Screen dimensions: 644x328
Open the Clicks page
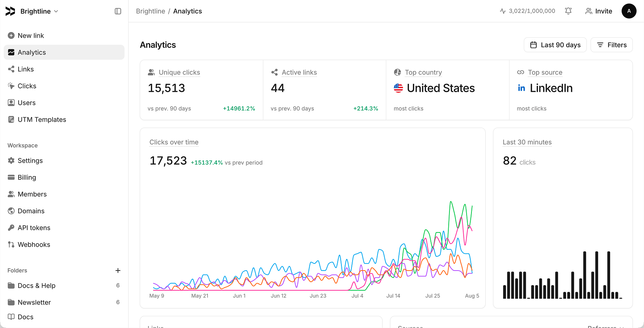64,86
